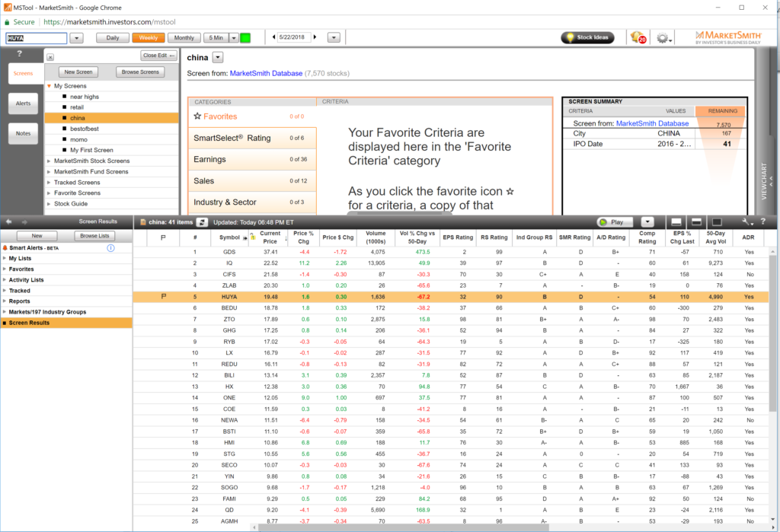Viewport: 780px width, 532px height.
Task: Open the symbol history dropdown
Action: point(77,38)
